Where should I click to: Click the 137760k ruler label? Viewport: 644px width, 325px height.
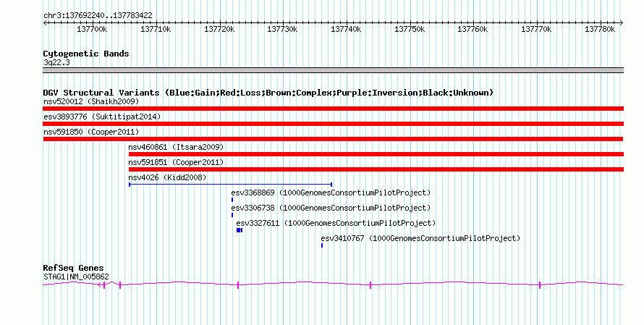click(x=473, y=29)
